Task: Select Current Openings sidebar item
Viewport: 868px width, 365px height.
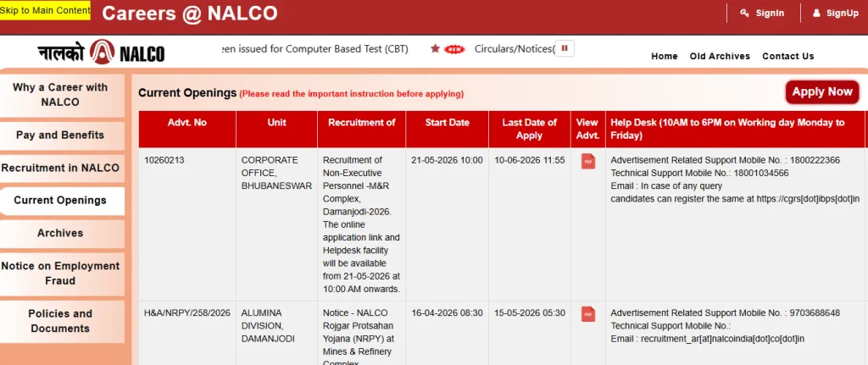Action: (60, 200)
